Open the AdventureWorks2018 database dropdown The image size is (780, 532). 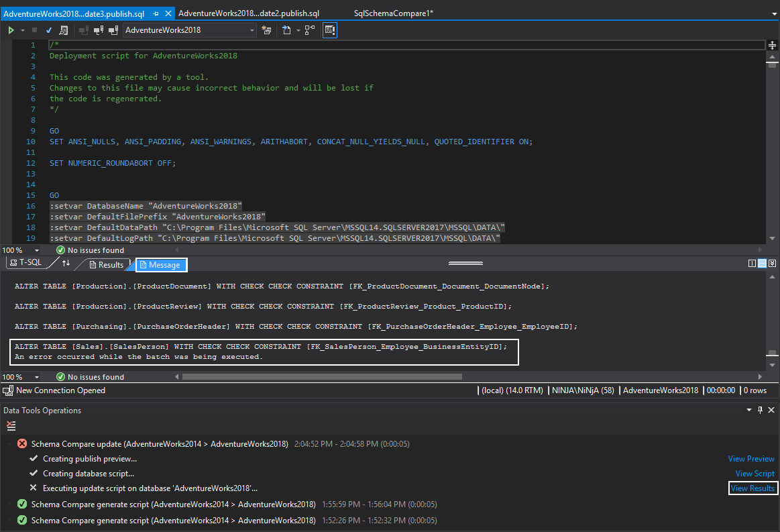pos(252,30)
